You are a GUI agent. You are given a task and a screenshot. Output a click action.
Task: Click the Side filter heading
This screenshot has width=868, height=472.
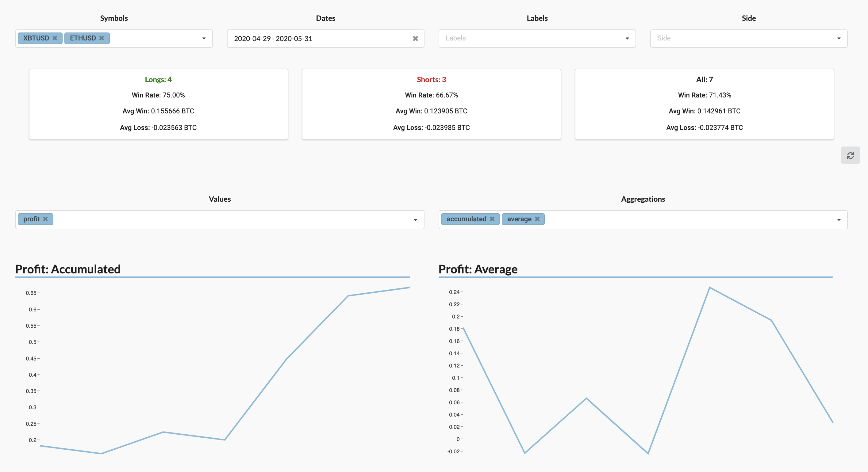click(x=749, y=18)
